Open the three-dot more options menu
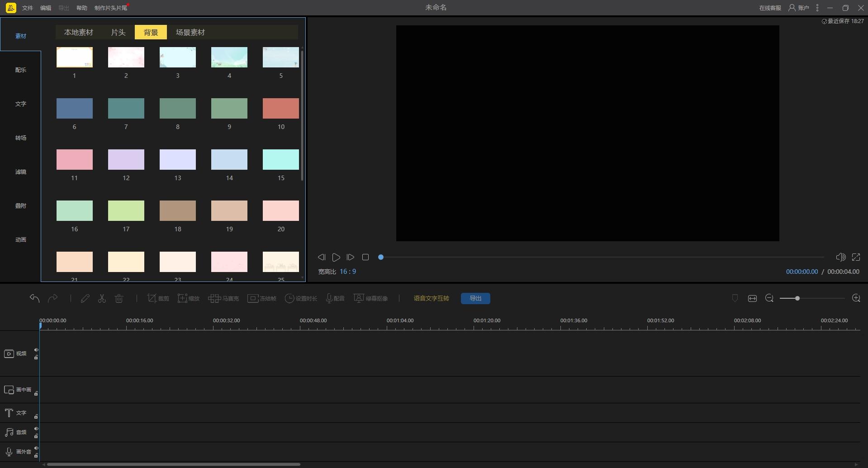This screenshot has width=868, height=468. pos(817,8)
